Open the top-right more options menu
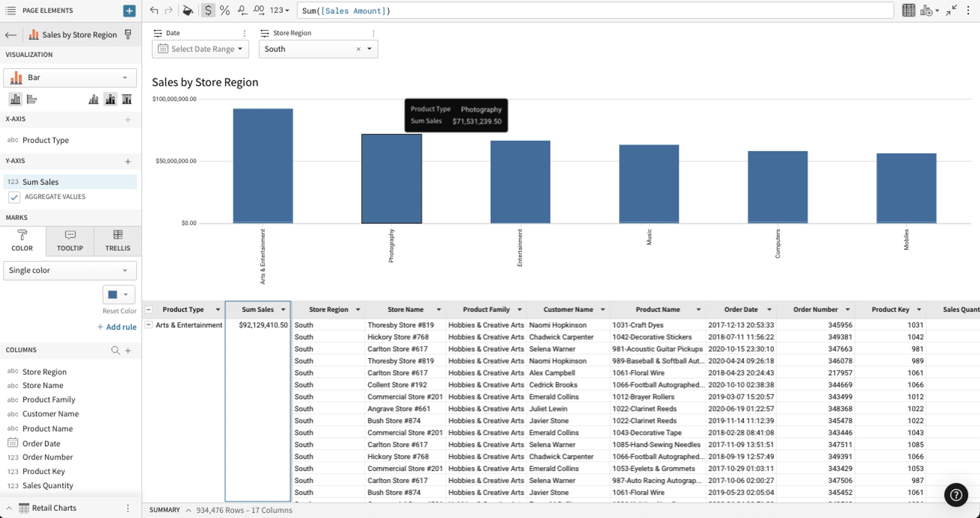This screenshot has width=980, height=518. 968,10
